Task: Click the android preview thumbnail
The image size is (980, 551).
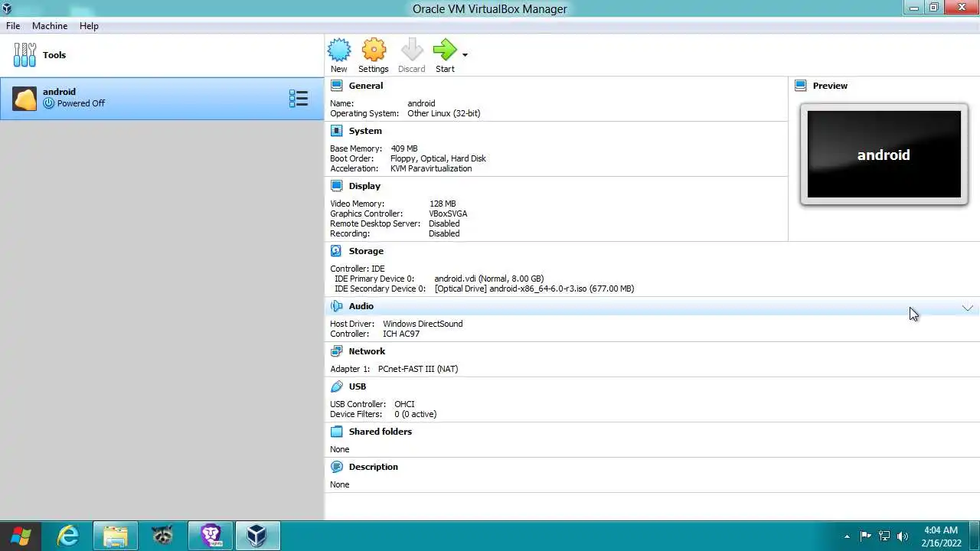Action: pos(884,155)
